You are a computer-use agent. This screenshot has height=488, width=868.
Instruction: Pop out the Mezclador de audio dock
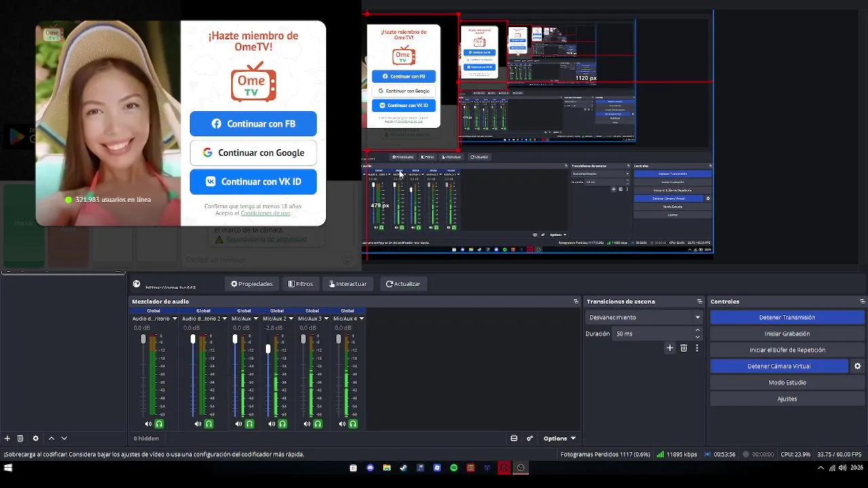click(x=576, y=302)
